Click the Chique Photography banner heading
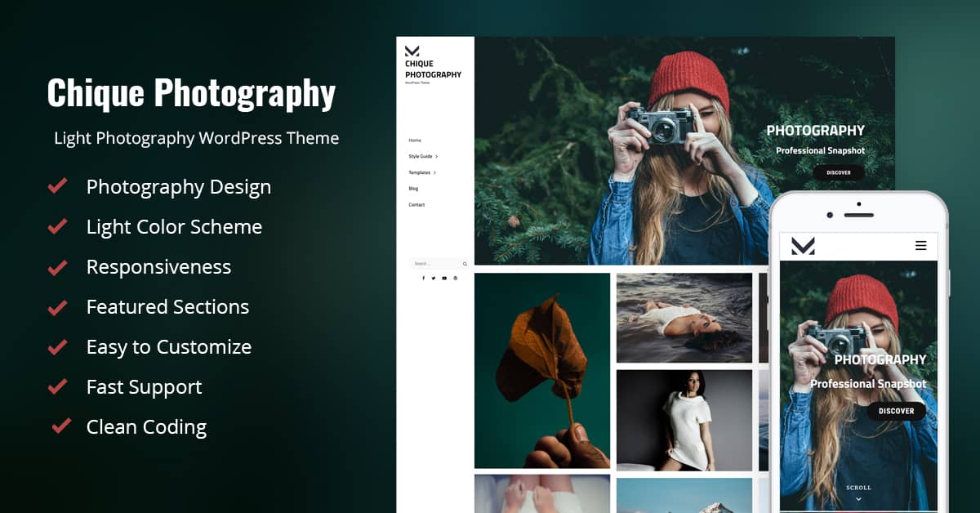 (x=191, y=93)
